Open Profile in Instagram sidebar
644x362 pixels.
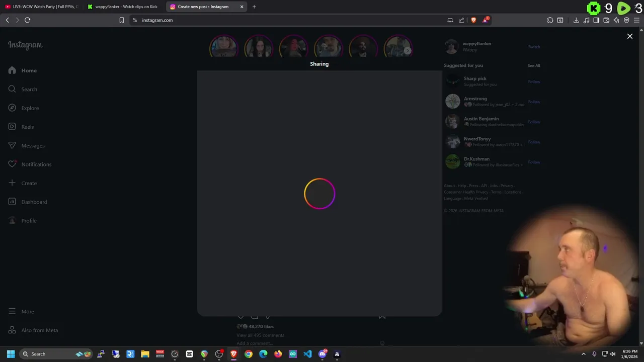[x=23, y=221]
